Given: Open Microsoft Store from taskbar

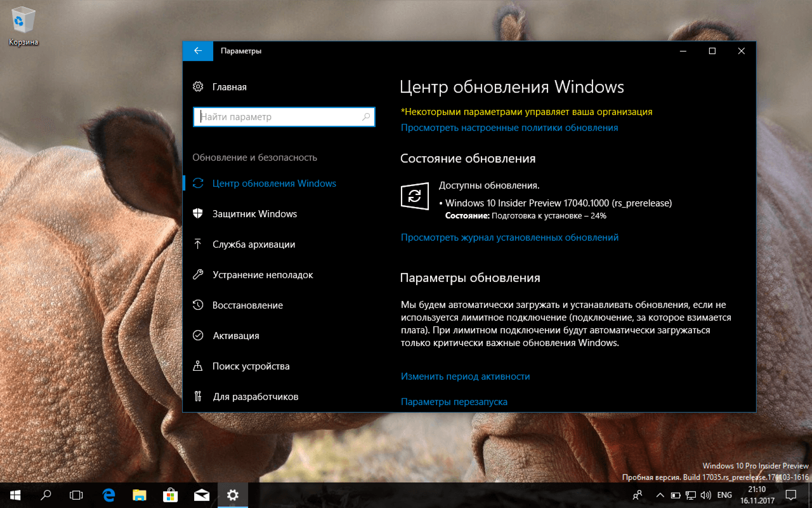Looking at the screenshot, I should point(171,495).
